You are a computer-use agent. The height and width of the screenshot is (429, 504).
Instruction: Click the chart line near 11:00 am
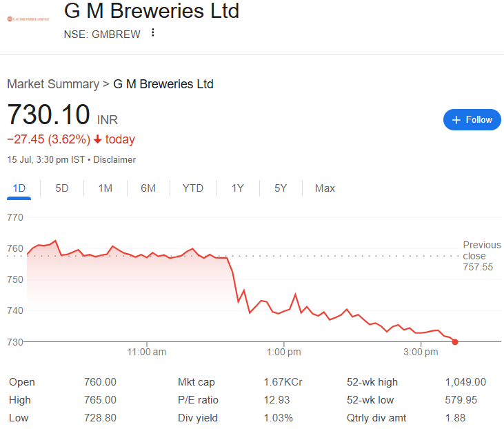pyautogui.click(x=147, y=257)
